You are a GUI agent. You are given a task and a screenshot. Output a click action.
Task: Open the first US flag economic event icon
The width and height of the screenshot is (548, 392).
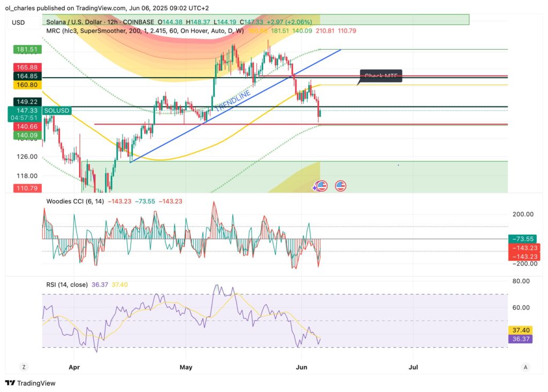[321, 186]
